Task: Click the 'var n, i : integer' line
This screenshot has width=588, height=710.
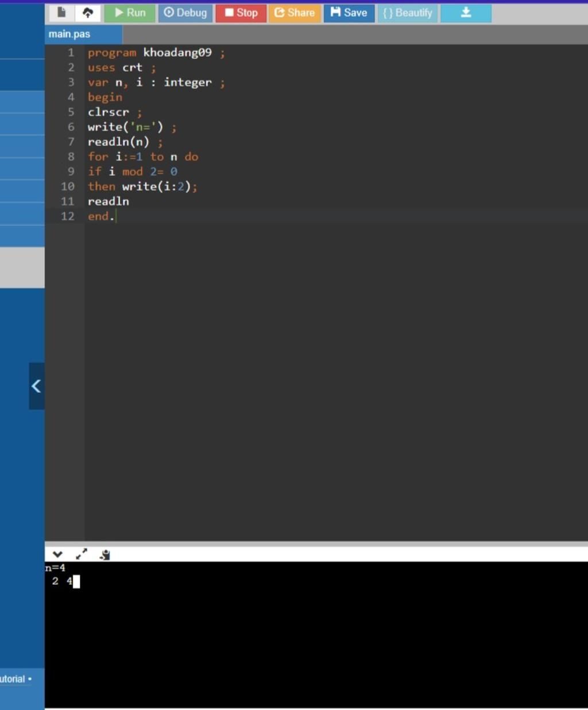Action: [x=156, y=83]
